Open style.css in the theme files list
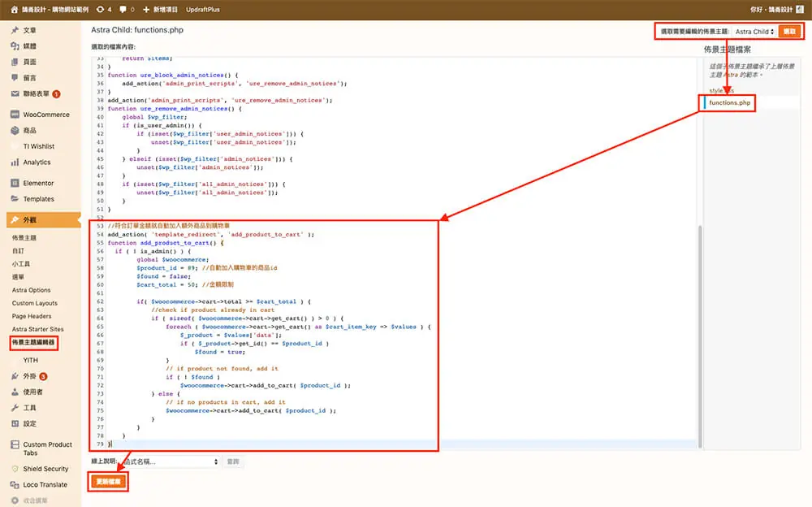Viewport: 812px width, 507px height. point(721,91)
